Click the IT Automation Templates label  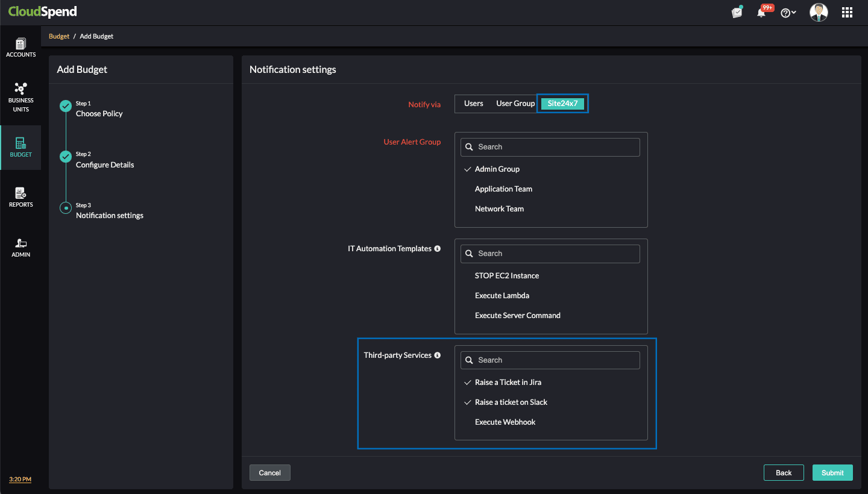point(389,248)
